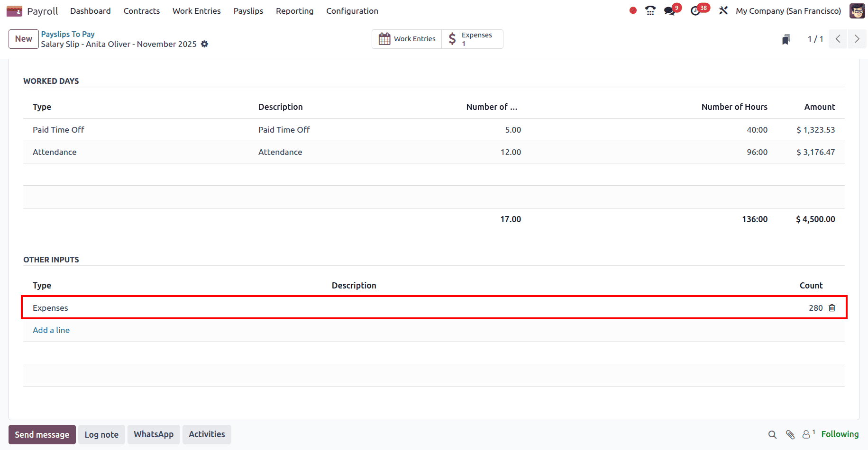Open the developer tools wrench icon

click(x=723, y=10)
